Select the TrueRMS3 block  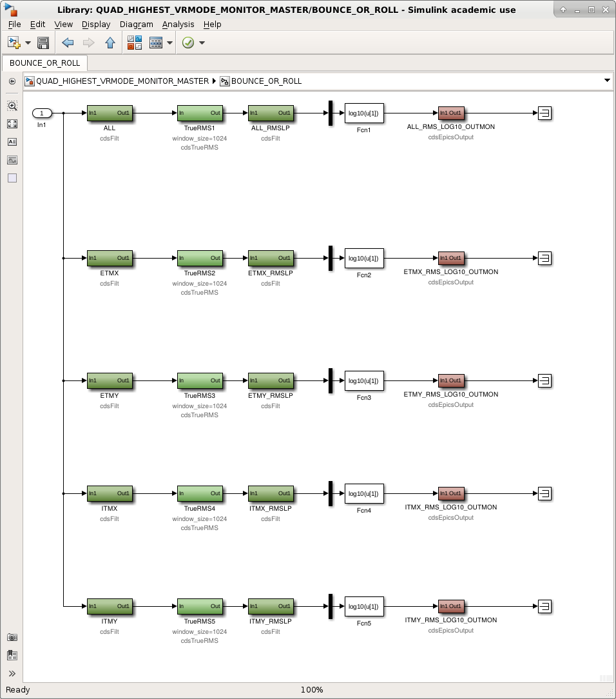point(200,380)
